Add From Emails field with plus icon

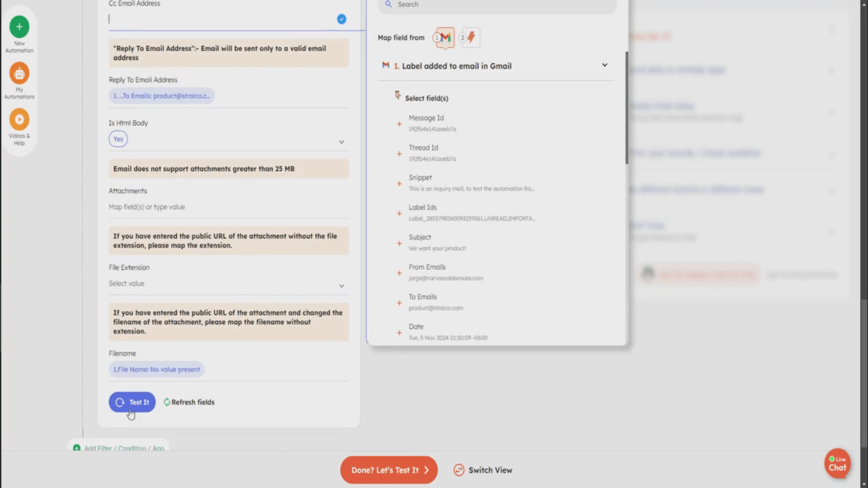(399, 273)
